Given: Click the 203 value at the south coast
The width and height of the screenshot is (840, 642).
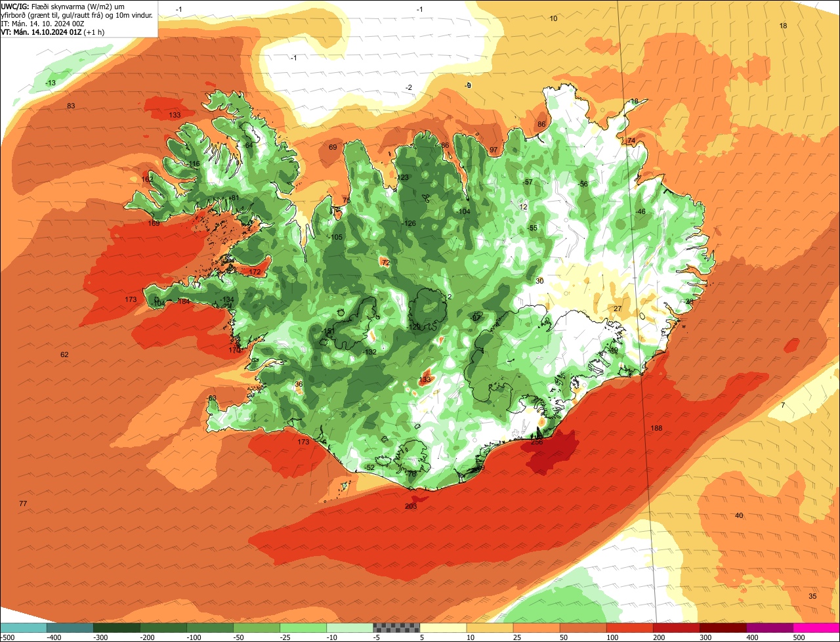Looking at the screenshot, I should point(411,506).
